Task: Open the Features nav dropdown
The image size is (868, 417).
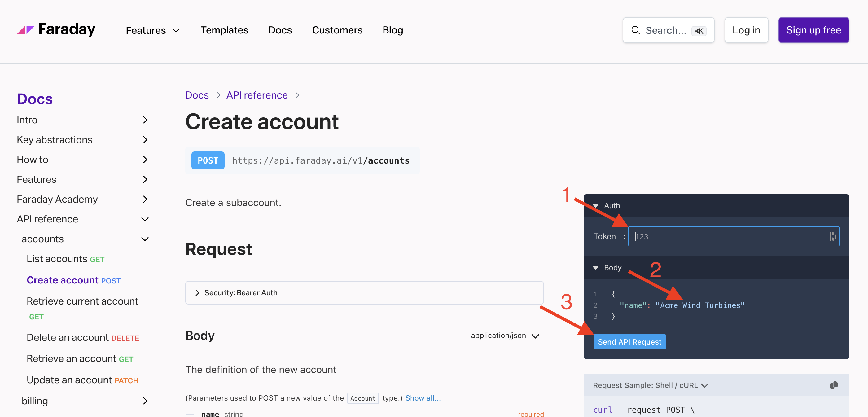Action: coord(153,30)
